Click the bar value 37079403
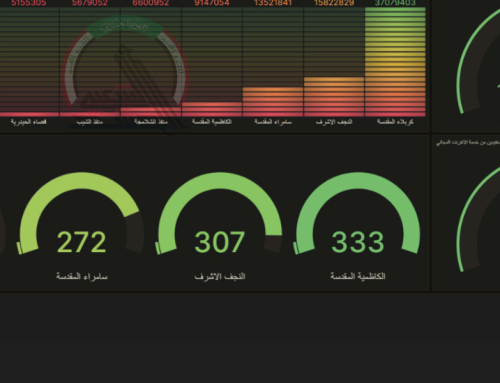 click(x=395, y=3)
